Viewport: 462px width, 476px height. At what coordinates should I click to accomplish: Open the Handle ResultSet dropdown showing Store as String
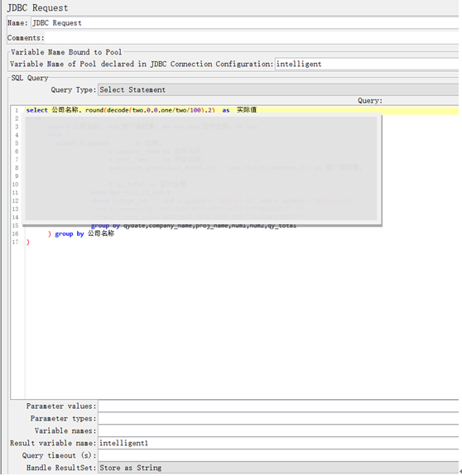click(x=278, y=468)
